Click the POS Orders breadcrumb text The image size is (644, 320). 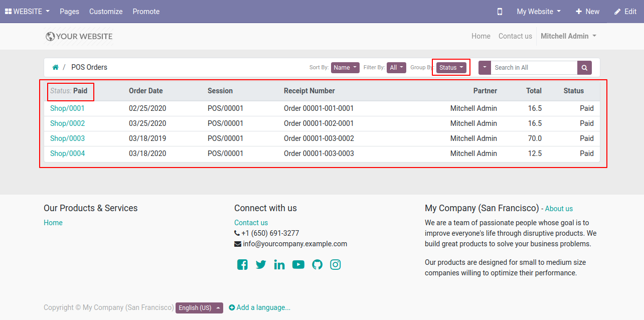tap(89, 67)
